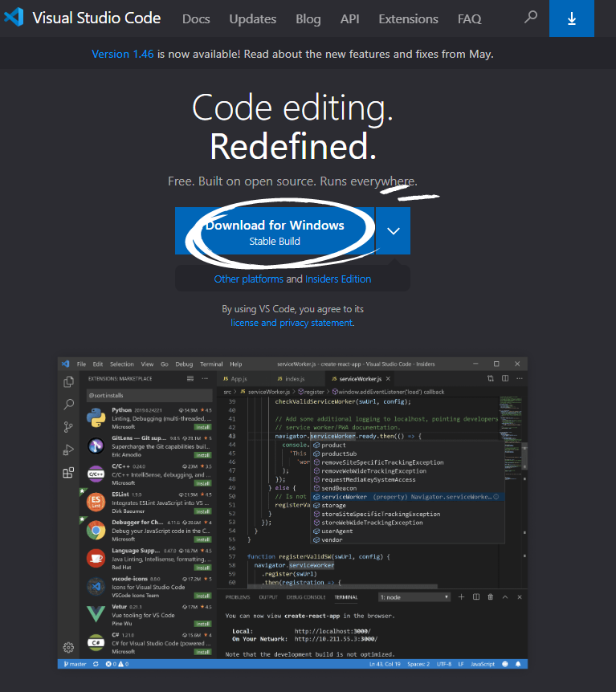Click the Vetur extension icon
The height and width of the screenshot is (692, 616).
coord(96,614)
